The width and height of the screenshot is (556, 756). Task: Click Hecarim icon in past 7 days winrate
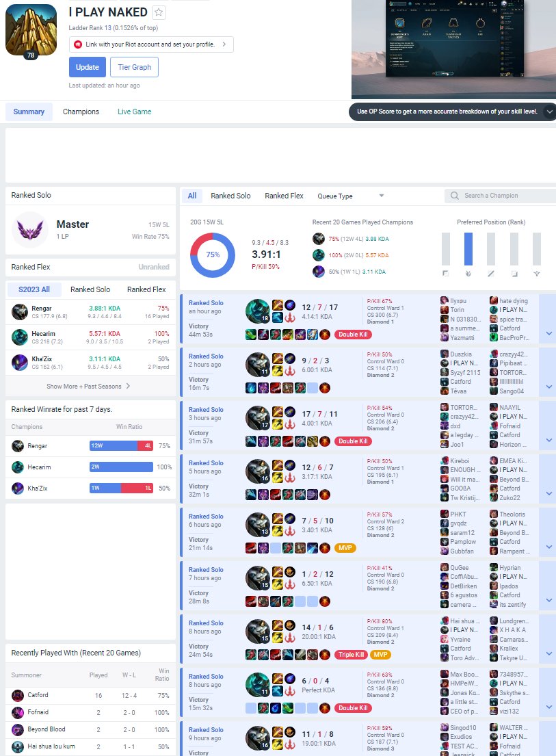click(18, 467)
